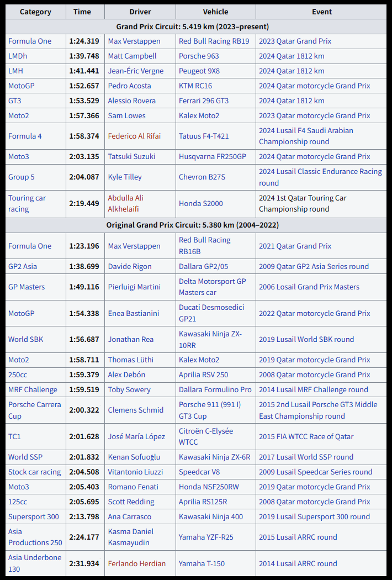Open Kawasaki Ninja ZX-10RR link
Screen dimensions: 392x580
tap(210, 340)
